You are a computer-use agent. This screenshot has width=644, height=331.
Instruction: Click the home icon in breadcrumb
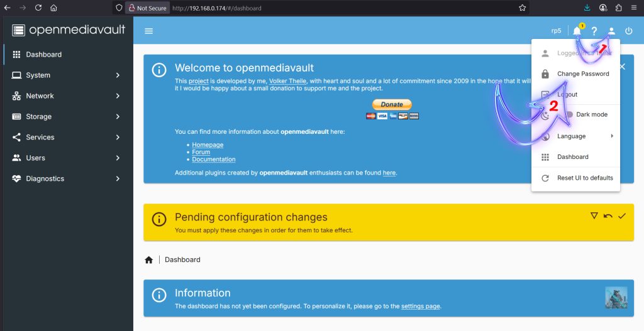tap(148, 259)
